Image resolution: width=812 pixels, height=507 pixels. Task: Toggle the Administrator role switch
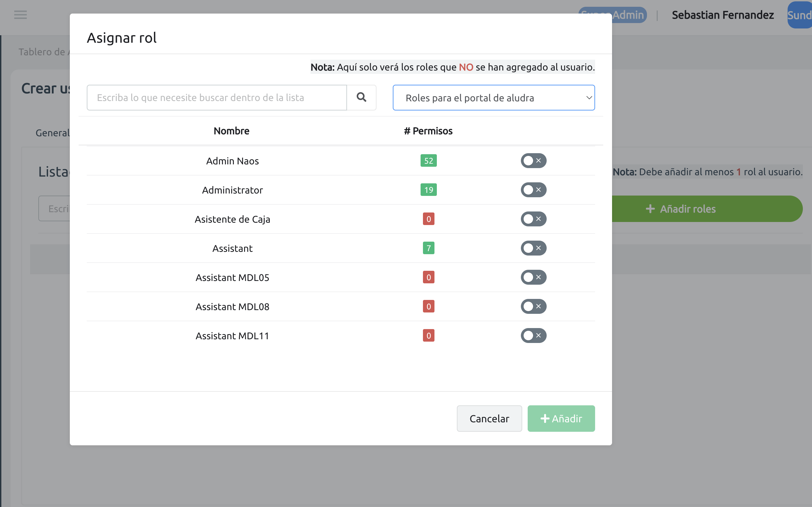pos(533,190)
